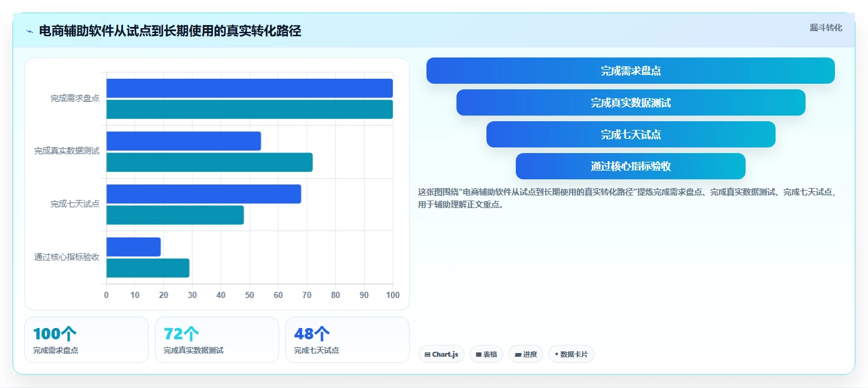This screenshot has width=868, height=388.
Task: Click the 数据卡片 tag
Action: click(x=571, y=354)
